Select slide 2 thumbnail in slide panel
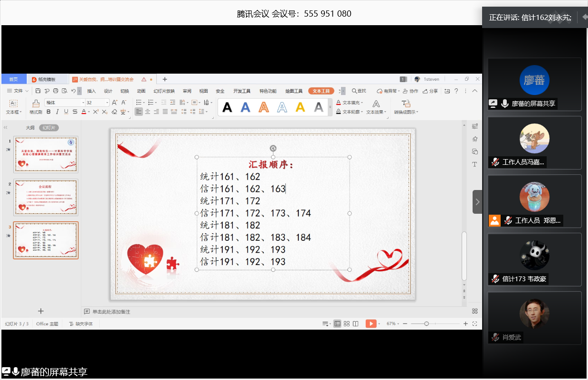 (x=46, y=197)
